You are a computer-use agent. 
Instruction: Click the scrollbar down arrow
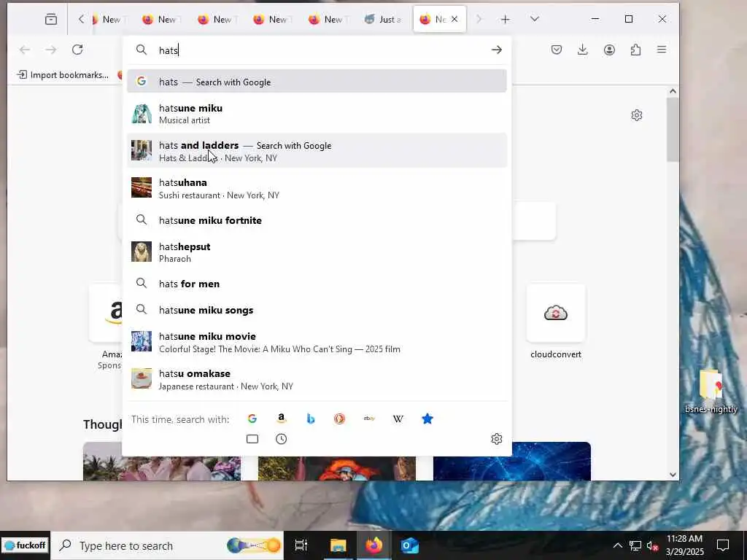pyautogui.click(x=673, y=474)
